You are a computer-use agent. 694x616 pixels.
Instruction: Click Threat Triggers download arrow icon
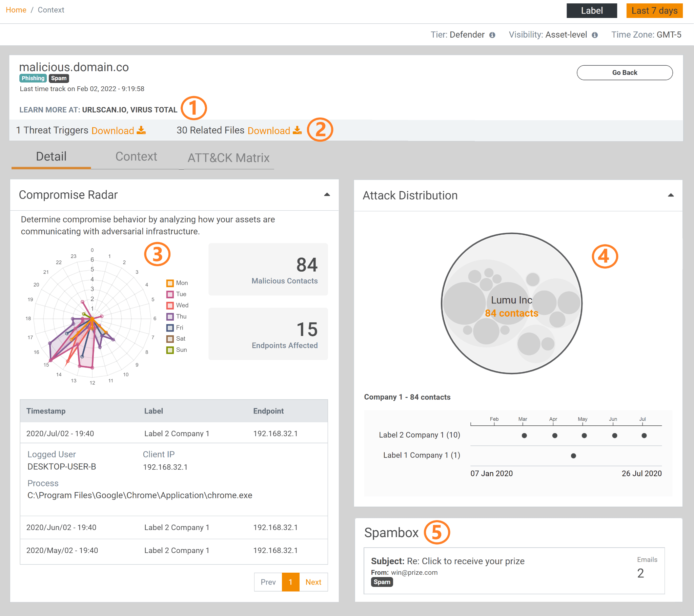pos(141,130)
